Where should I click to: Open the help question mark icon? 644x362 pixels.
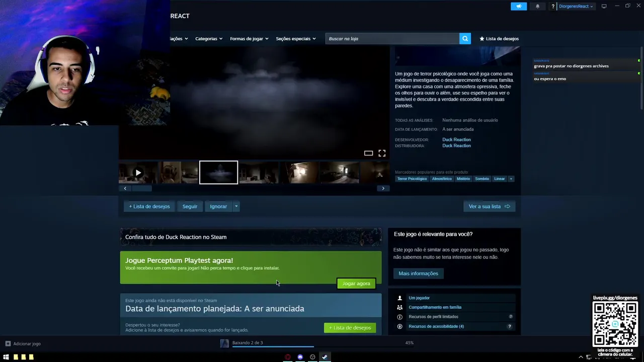click(553, 6)
